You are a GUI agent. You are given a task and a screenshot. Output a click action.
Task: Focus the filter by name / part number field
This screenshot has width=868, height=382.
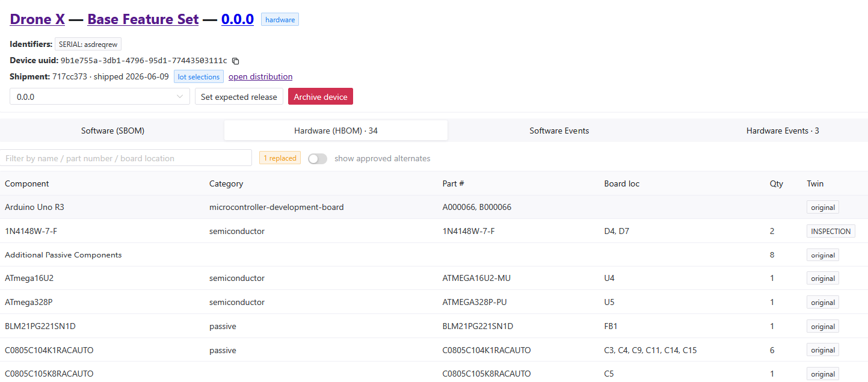coord(126,158)
